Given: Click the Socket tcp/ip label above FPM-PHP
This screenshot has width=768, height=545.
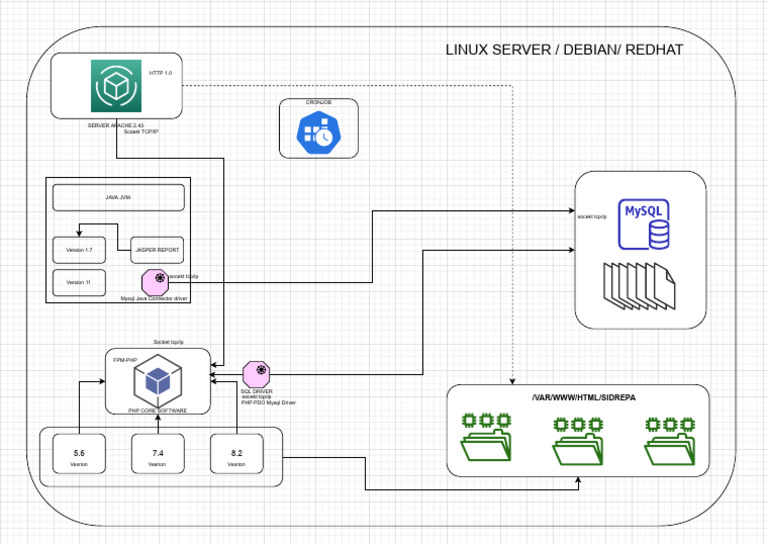Looking at the screenshot, I should point(168,342).
